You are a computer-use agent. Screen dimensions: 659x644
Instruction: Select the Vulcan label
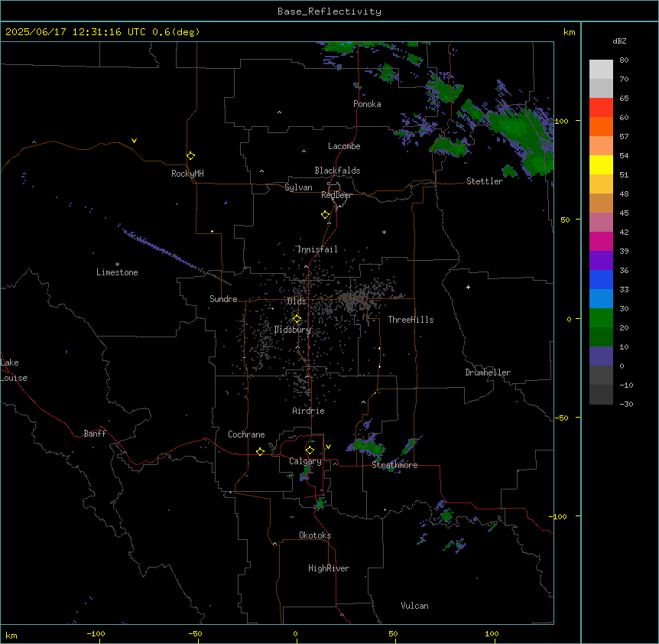pyautogui.click(x=414, y=606)
